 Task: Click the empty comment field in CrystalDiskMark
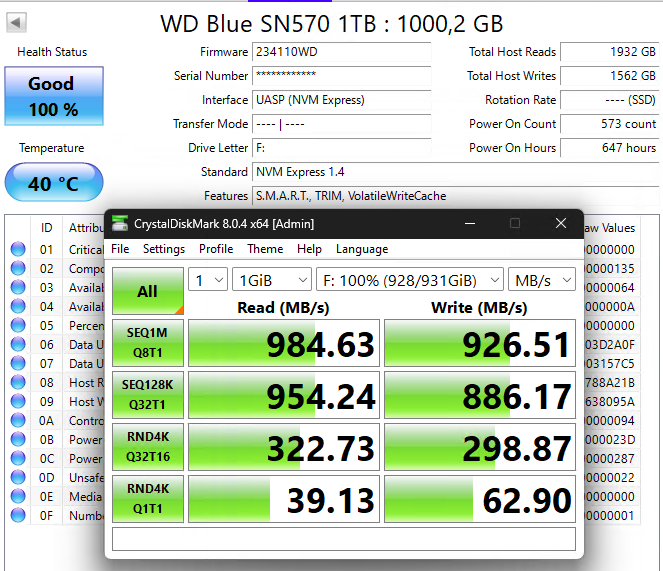pyautogui.click(x=344, y=539)
